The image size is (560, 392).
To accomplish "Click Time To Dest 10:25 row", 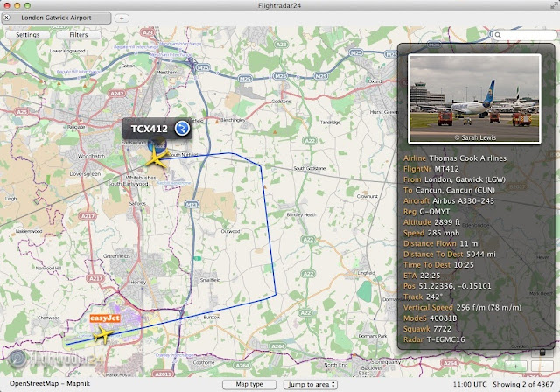I will [x=438, y=265].
